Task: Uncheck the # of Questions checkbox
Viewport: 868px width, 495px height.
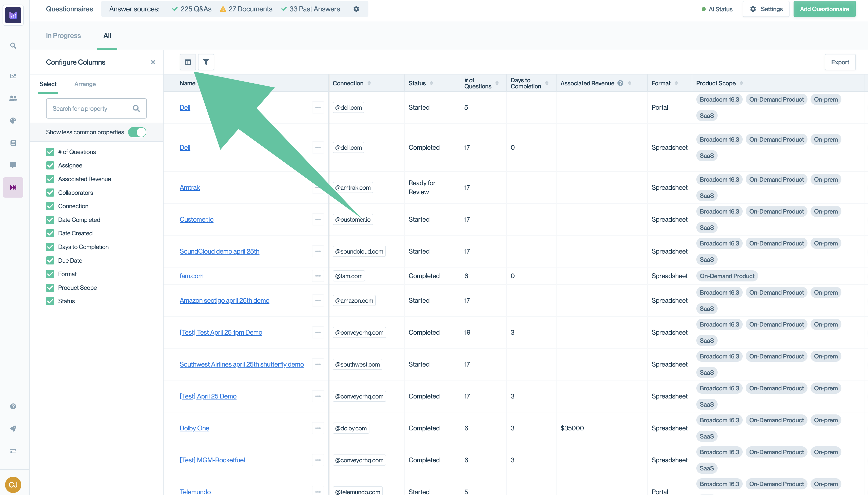Action: pyautogui.click(x=50, y=152)
